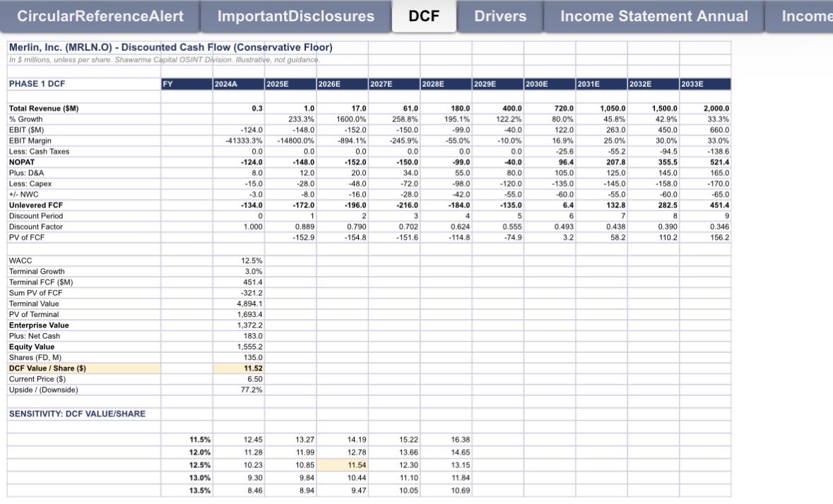Click the highlighted 11.54 sensitivity cell
The width and height of the screenshot is (833, 504).
point(343,464)
